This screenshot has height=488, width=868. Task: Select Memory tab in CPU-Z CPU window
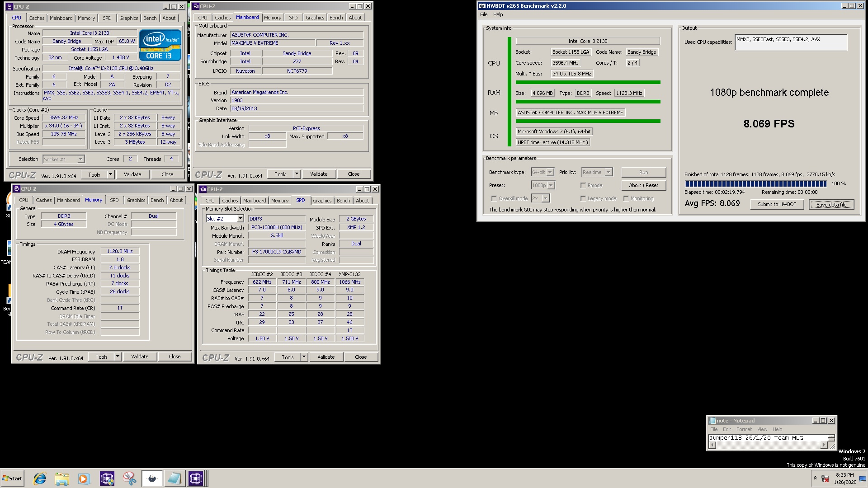[x=86, y=18]
